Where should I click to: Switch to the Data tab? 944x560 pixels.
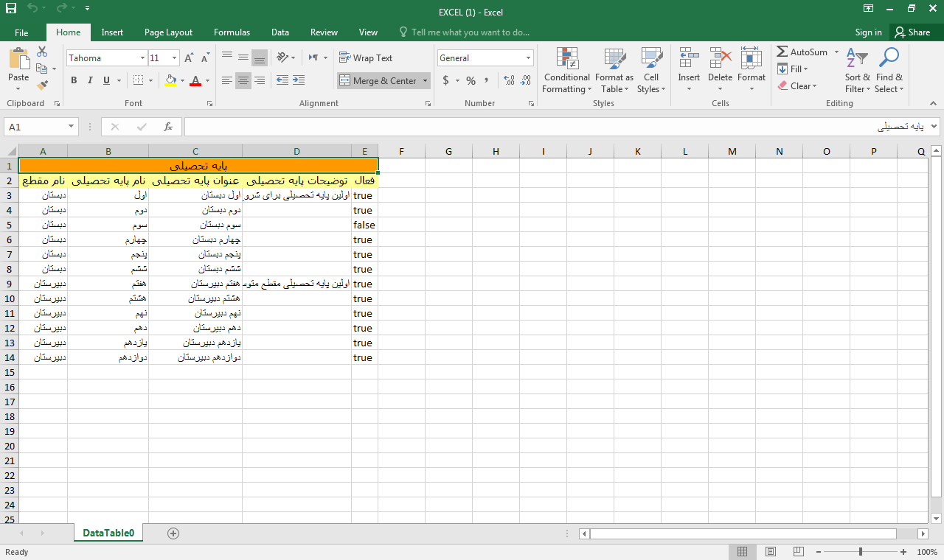(x=280, y=32)
